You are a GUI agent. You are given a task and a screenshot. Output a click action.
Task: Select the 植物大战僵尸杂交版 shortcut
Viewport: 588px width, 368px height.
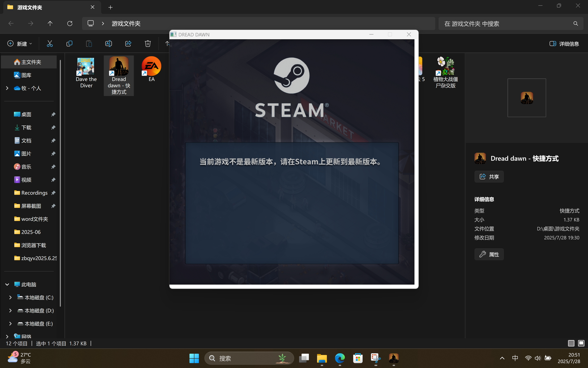point(445,73)
